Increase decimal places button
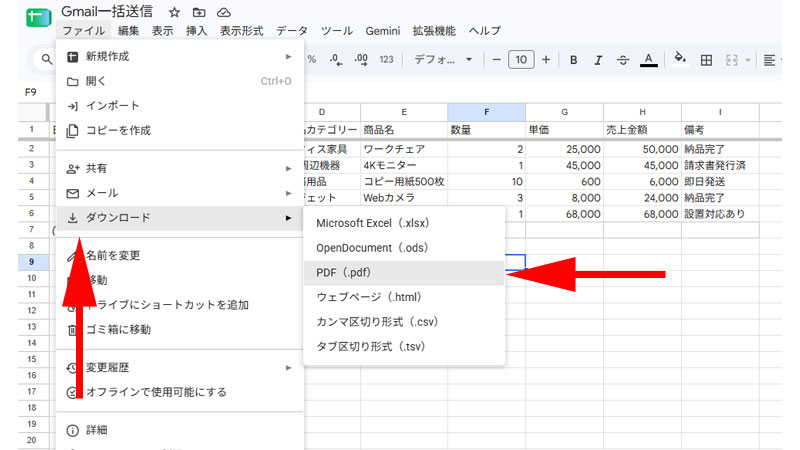The width and height of the screenshot is (800, 450). [361, 60]
